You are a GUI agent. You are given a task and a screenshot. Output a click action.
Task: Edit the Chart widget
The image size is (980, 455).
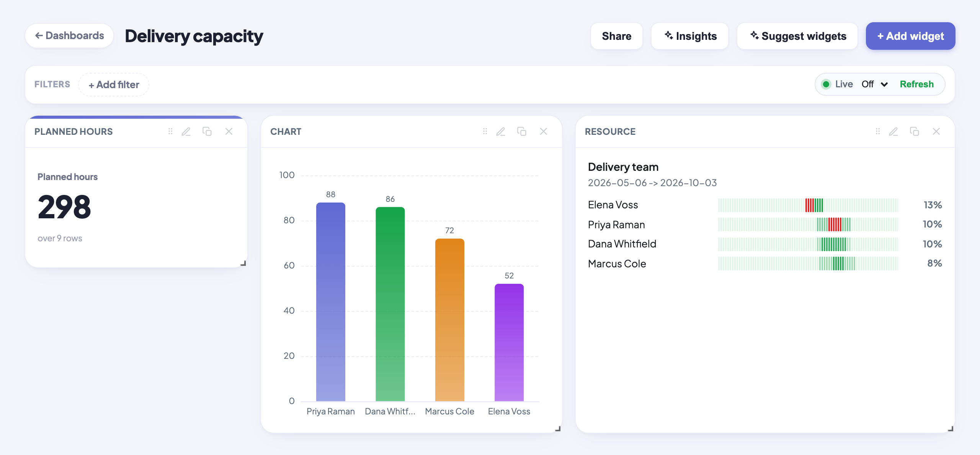(x=501, y=131)
